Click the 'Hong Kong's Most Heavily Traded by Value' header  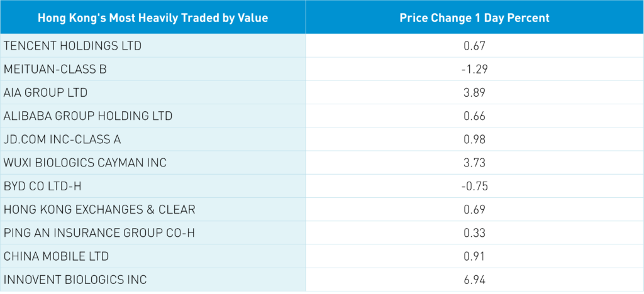(153, 18)
